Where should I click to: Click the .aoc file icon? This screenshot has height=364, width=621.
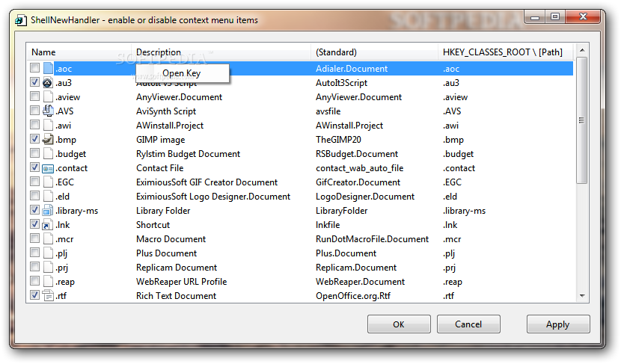(48, 69)
